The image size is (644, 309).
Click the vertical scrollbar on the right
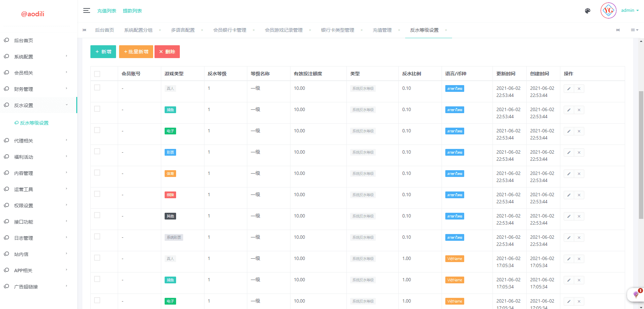coord(641,155)
